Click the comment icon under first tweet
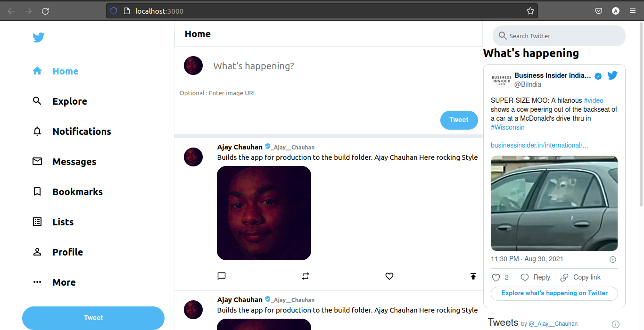The height and width of the screenshot is (330, 644). tap(222, 276)
